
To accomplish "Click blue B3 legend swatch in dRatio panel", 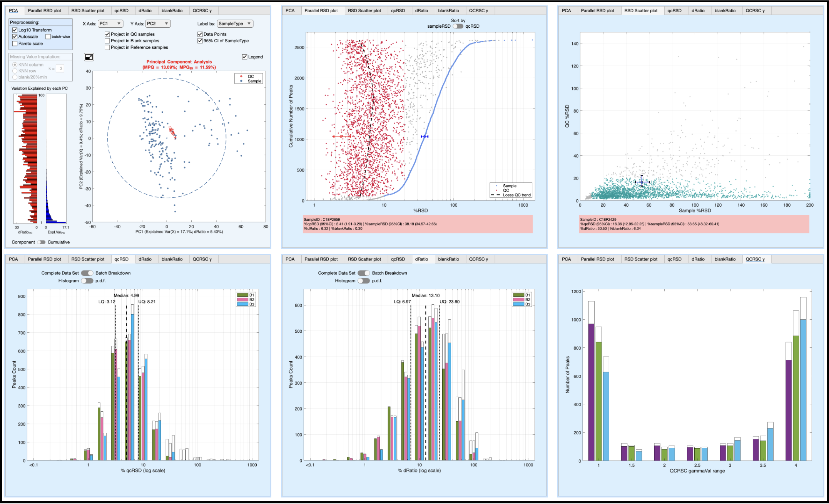I will click(519, 304).
